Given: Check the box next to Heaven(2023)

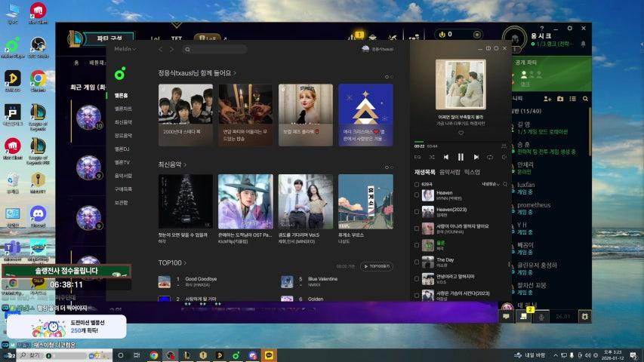Looking at the screenshot, I should [417, 211].
